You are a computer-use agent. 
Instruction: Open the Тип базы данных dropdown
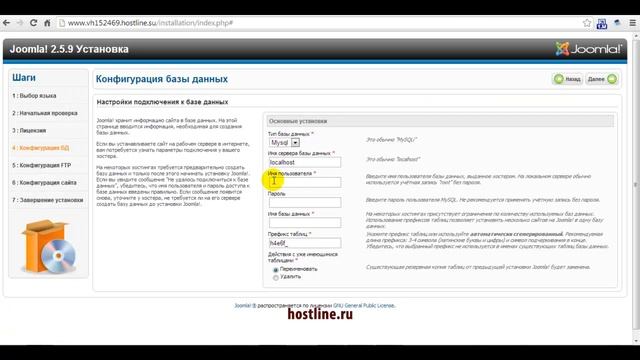point(284,142)
